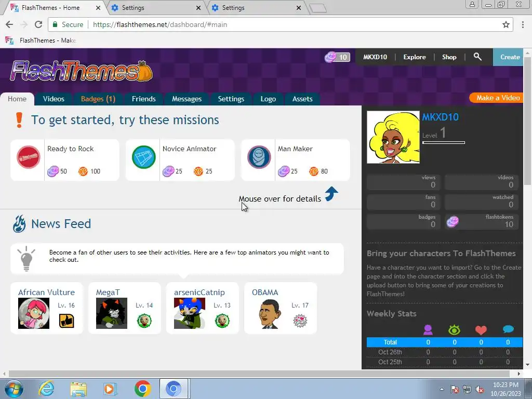532x399 pixels.
Task: Open Windows Media Player from the taskbar
Action: [110, 389]
